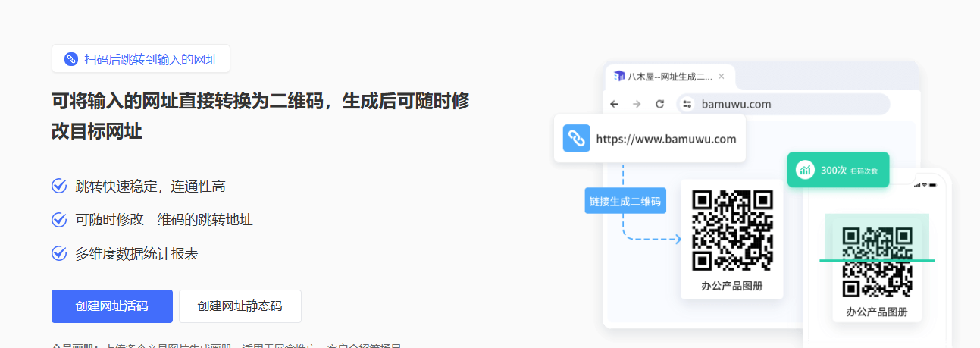Click the reload icon in the illustrated browser

[659, 104]
